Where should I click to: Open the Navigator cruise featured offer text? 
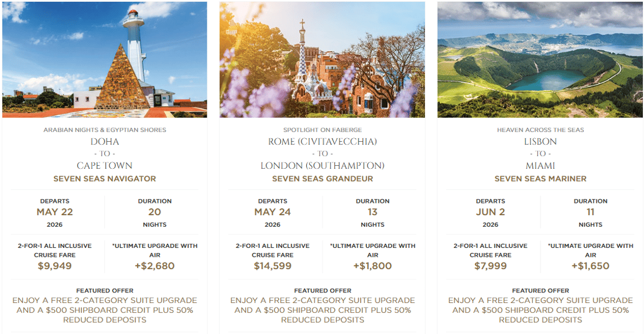(105, 310)
